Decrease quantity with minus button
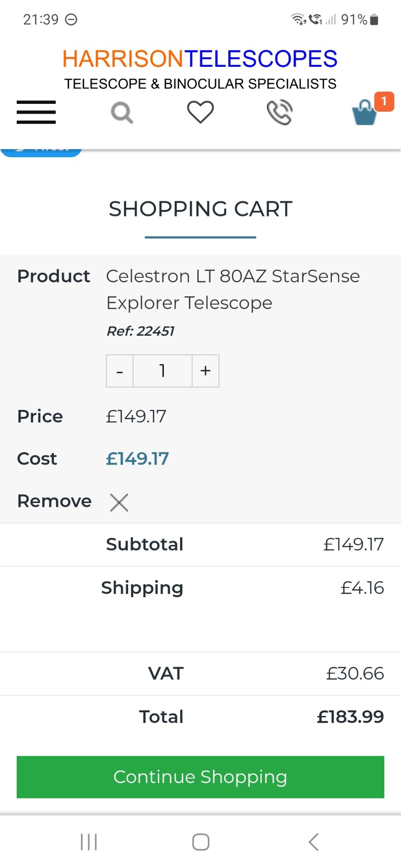The image size is (401, 868). tap(120, 371)
